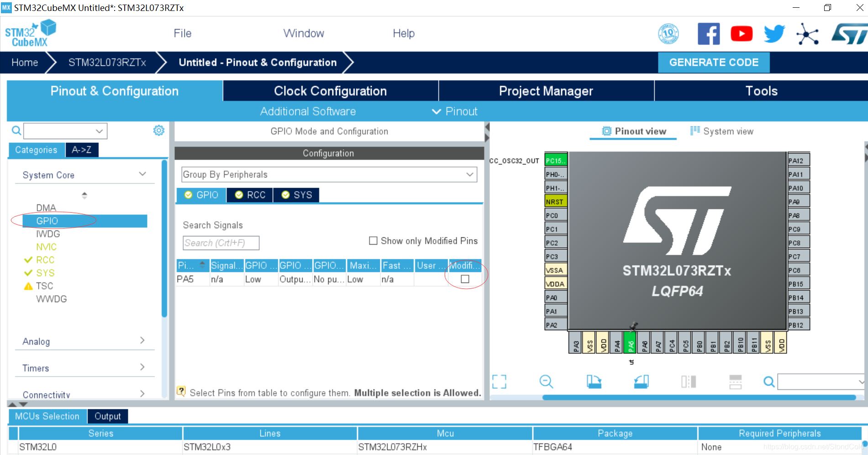Open the Twitter icon link

click(774, 34)
